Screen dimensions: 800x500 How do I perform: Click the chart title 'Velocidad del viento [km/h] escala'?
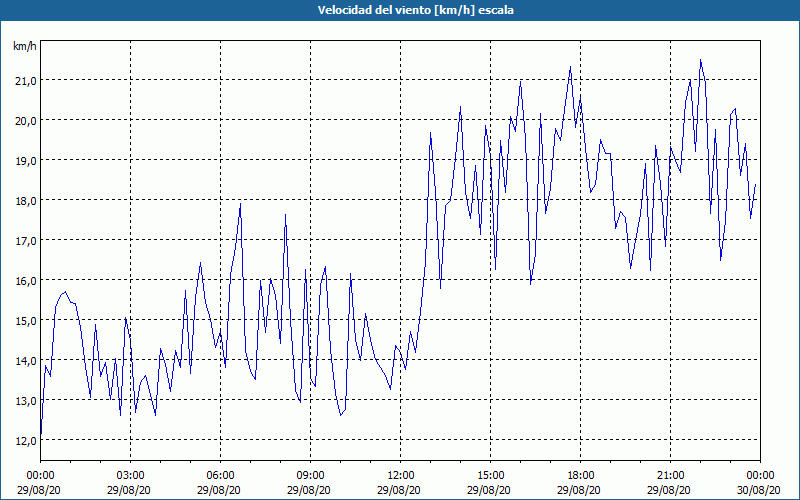click(415, 10)
